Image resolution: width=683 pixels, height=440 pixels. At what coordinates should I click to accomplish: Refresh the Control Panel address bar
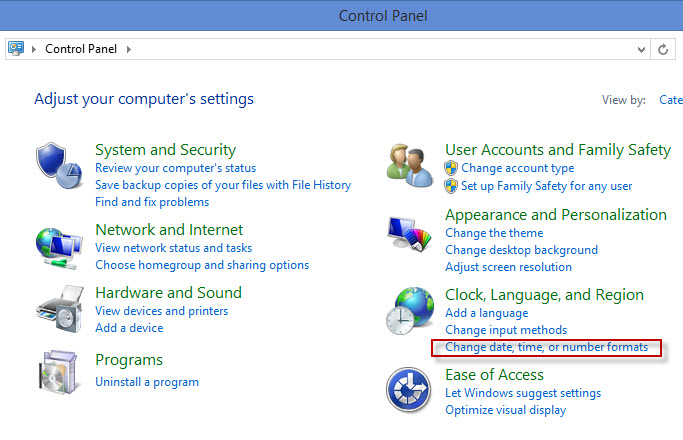click(663, 49)
